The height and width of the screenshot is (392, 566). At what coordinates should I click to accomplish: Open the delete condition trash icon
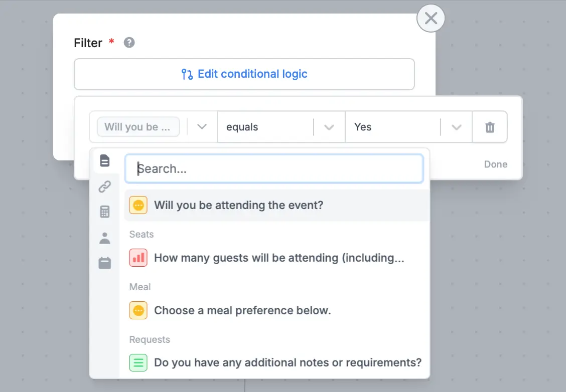(490, 127)
